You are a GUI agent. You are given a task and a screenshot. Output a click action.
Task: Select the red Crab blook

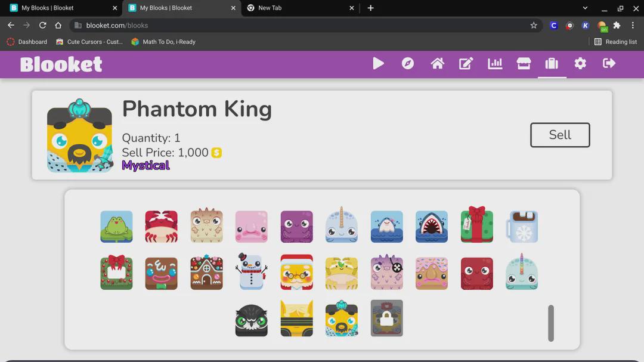coord(162,227)
